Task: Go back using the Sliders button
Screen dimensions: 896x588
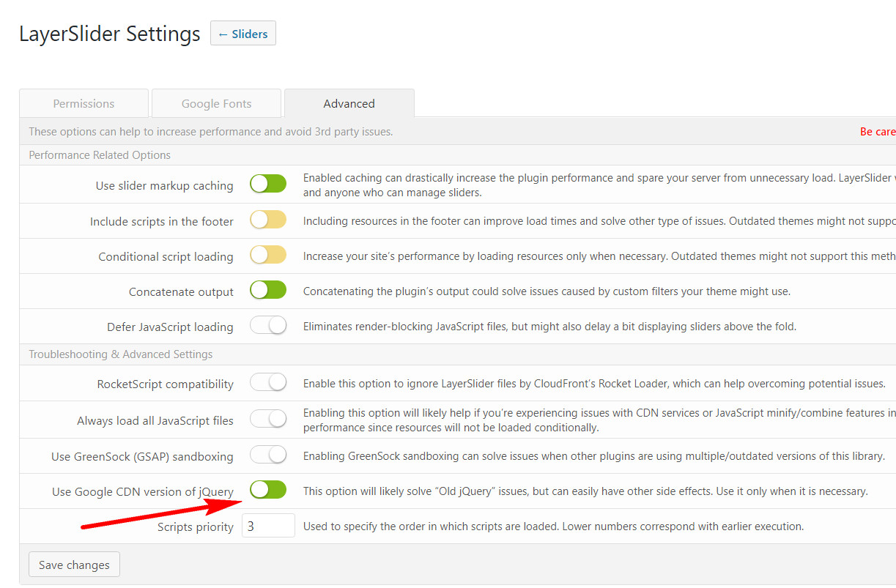Action: [x=243, y=34]
